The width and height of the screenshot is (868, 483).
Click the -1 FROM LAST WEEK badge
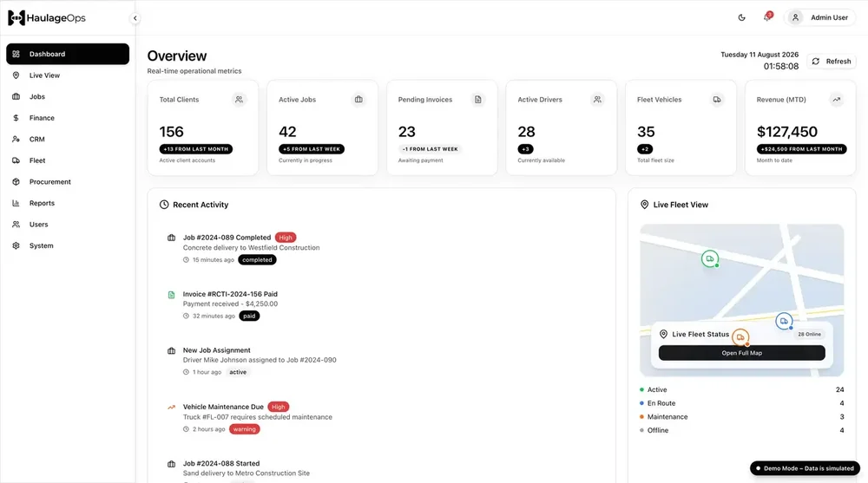click(x=431, y=149)
